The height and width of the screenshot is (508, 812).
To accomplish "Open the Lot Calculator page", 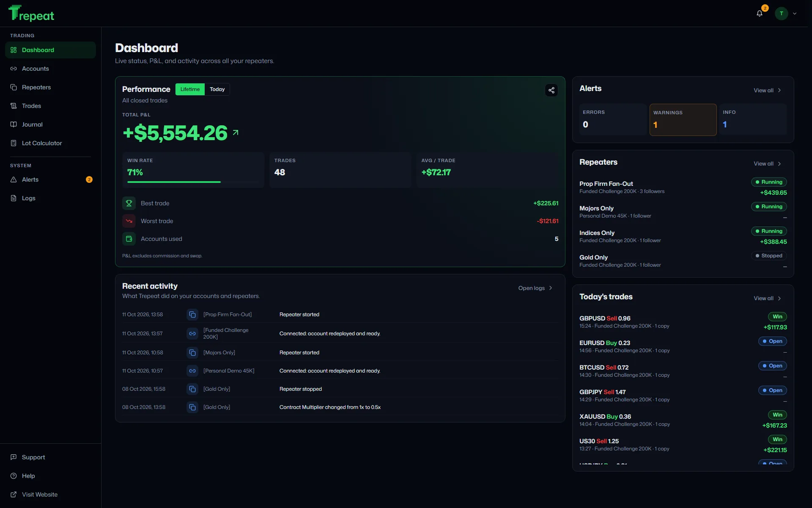I will point(50,143).
